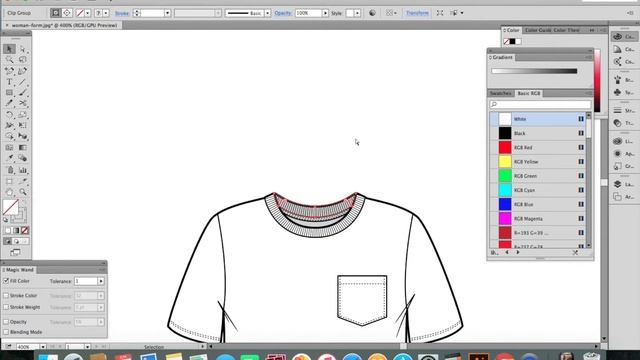640x360 pixels.
Task: Open artboard navigation dropdown in status bar
Action: click(x=87, y=347)
